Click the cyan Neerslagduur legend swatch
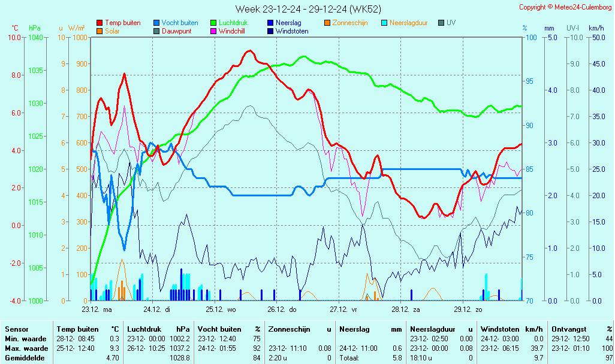Screen dimensions: 615x364 (384, 23)
